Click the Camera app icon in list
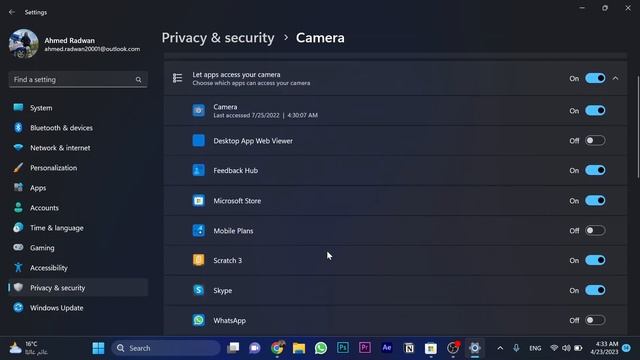 199,111
